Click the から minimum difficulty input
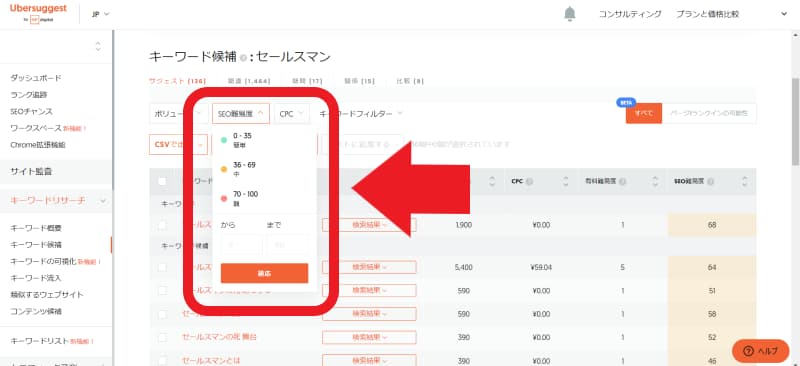800x366 pixels. (241, 246)
